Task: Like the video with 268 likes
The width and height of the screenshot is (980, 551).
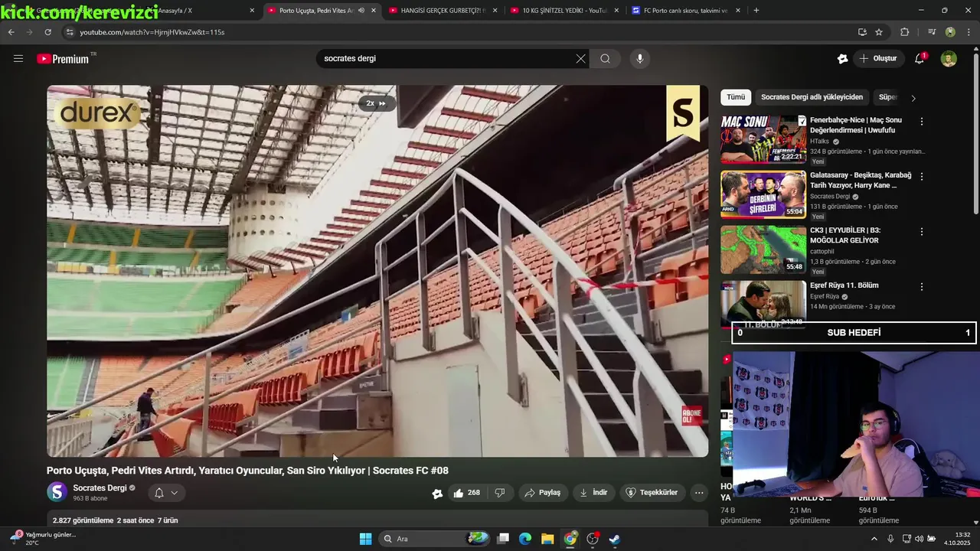Action: click(x=466, y=493)
